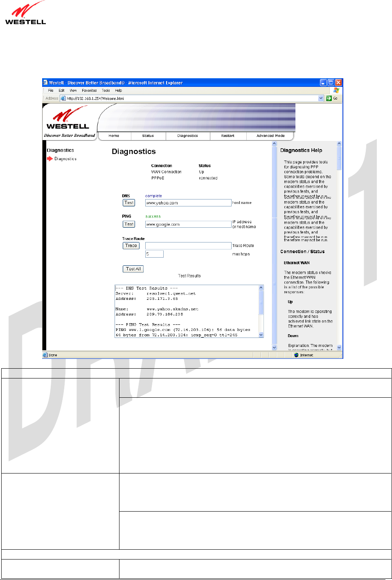Click main page scrollbar up arrow

275,144
